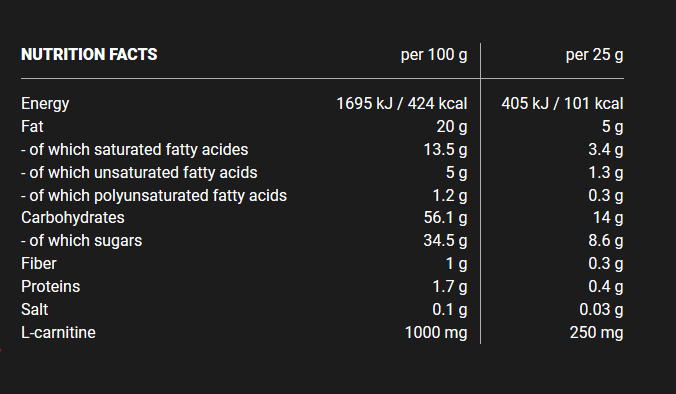The image size is (676, 394).
Task: Click the L-carnitine row label
Action: click(x=58, y=332)
